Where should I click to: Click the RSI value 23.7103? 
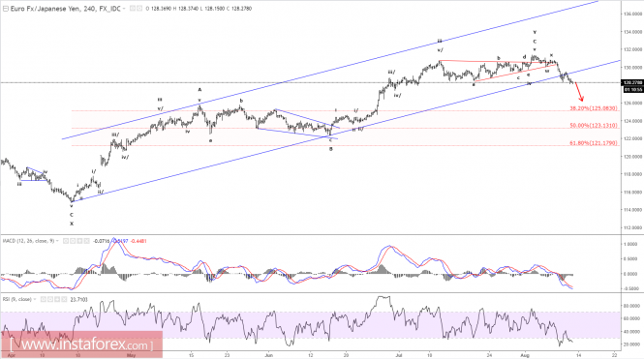click(78, 300)
